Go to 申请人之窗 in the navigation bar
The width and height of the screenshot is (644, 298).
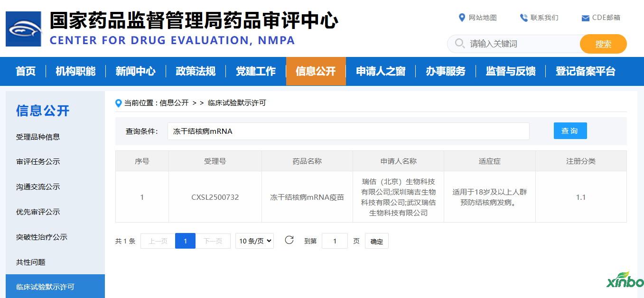point(381,71)
